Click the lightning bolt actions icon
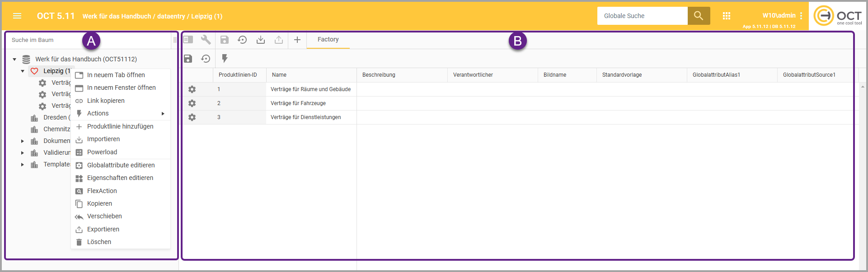The width and height of the screenshot is (868, 272). 225,59
